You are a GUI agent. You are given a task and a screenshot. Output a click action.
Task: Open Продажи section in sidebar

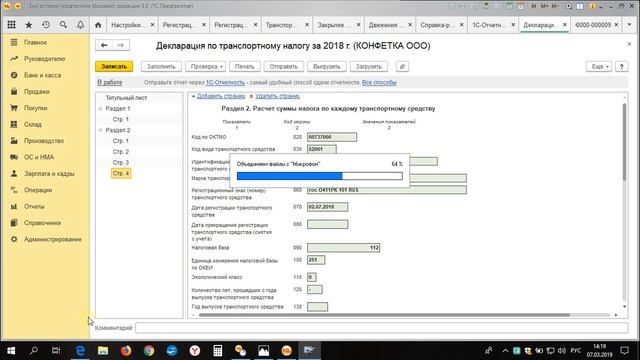(x=37, y=91)
